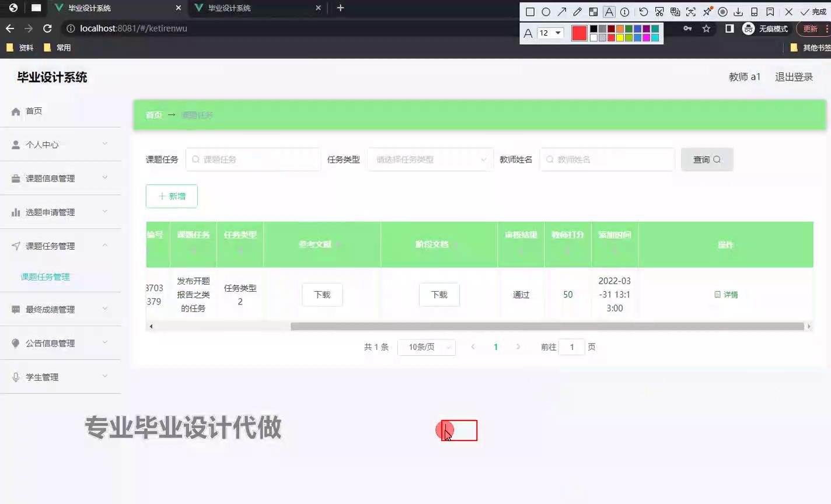This screenshot has height=504, width=831.
Task: Expand the 最终成绩管理 sidebar menu
Action: (60, 309)
